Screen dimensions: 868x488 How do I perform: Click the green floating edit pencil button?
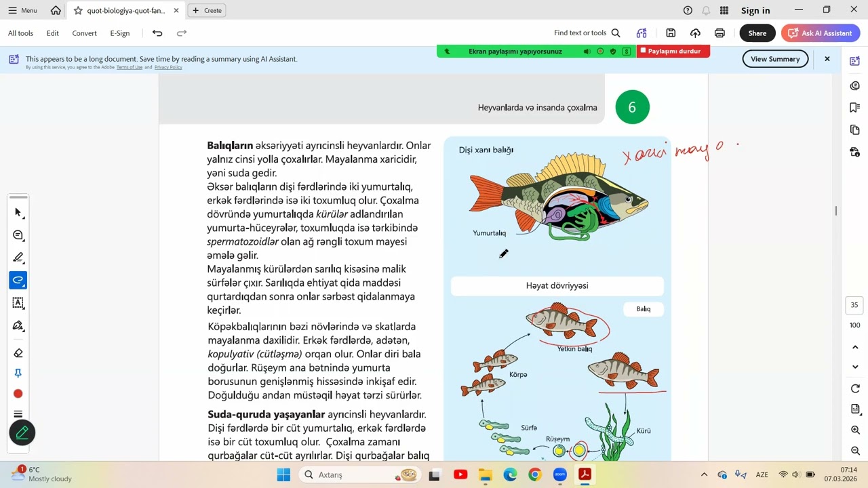click(x=22, y=432)
